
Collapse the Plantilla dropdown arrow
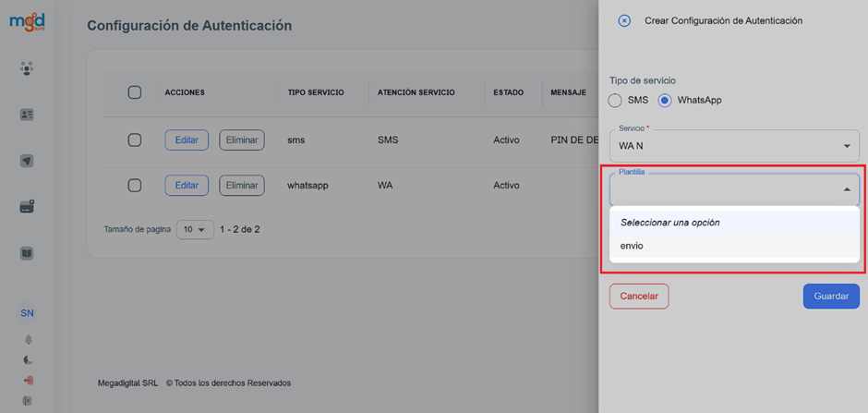tap(847, 190)
